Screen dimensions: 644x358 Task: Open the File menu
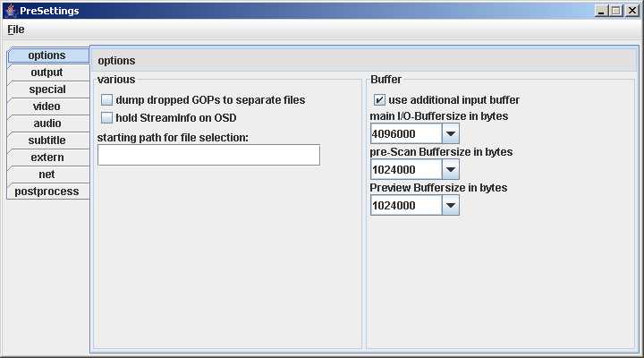[x=16, y=29]
